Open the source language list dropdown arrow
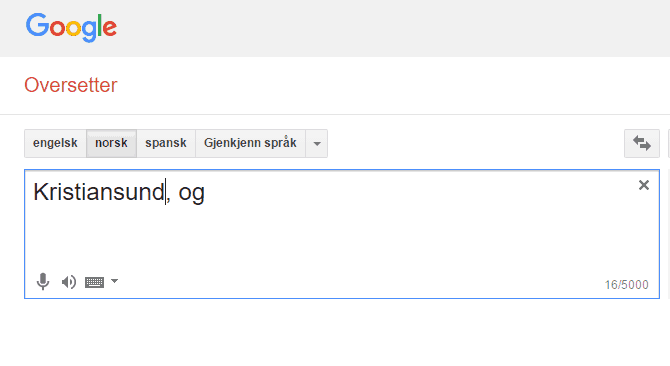670x366 pixels. pos(317,143)
